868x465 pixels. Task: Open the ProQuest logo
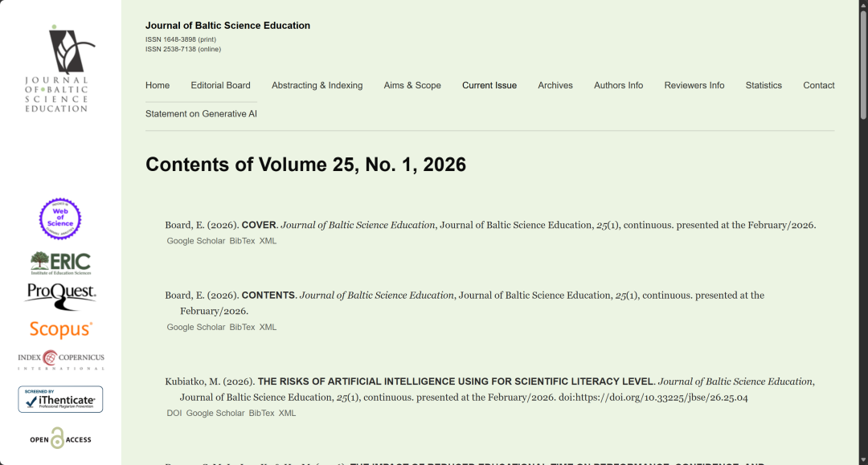coord(60,296)
